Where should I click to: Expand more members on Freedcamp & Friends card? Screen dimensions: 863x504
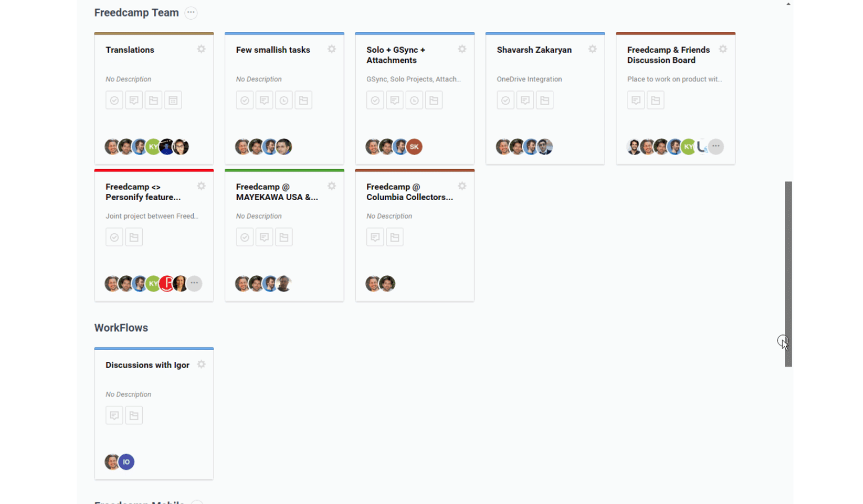tap(715, 147)
